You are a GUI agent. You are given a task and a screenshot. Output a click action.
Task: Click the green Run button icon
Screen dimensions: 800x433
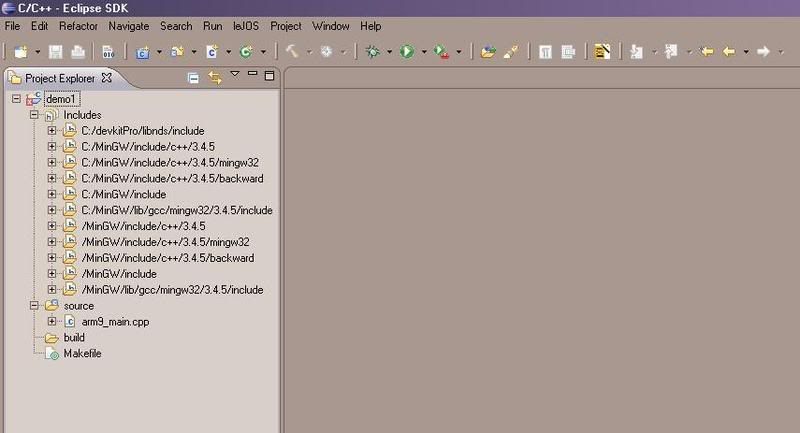coord(407,52)
